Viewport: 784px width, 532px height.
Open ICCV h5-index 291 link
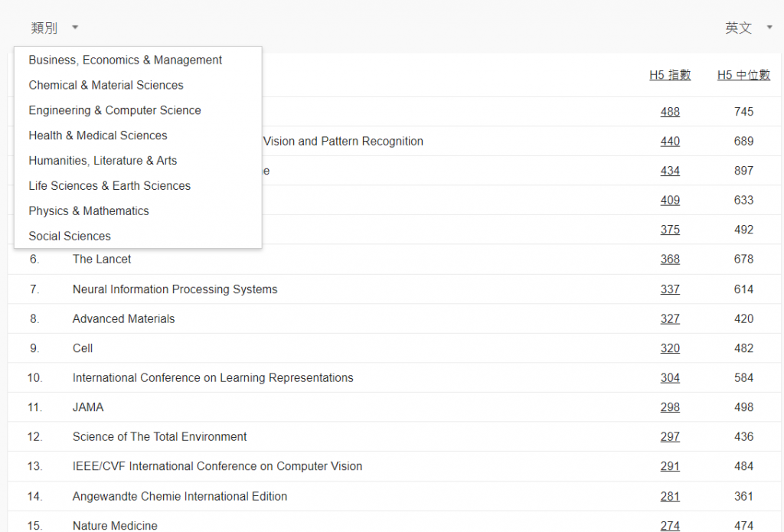(x=670, y=466)
